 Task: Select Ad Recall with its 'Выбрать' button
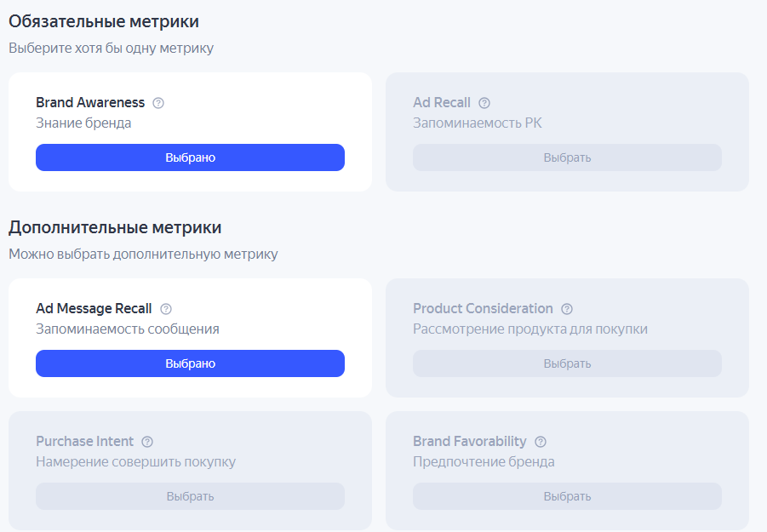(567, 157)
